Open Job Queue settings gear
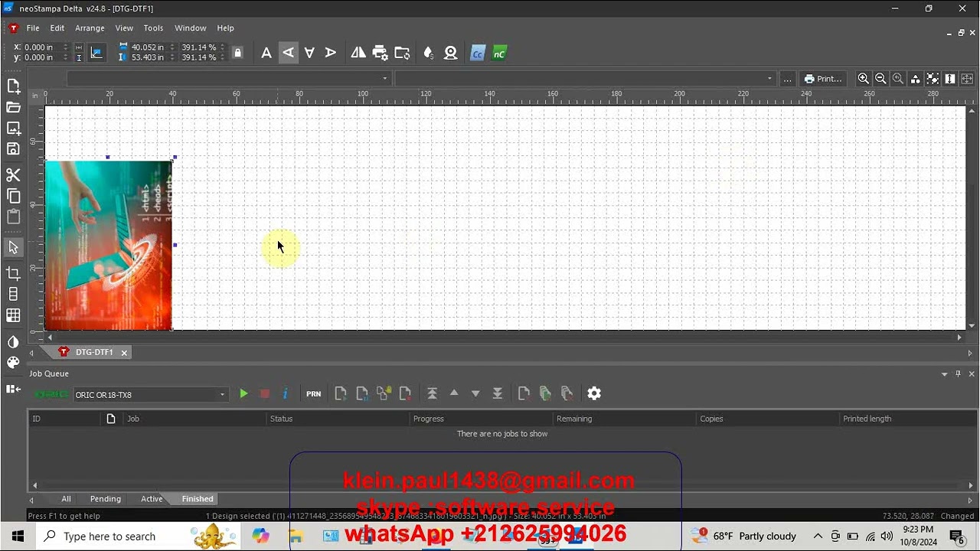The height and width of the screenshot is (551, 980). (x=594, y=393)
